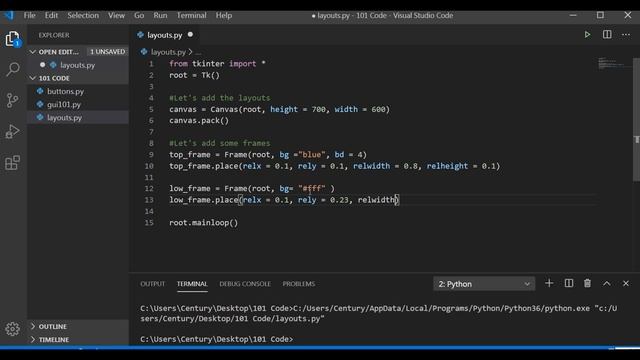The image size is (640, 360).
Task: Open the Extensions view
Action: (x=13, y=162)
